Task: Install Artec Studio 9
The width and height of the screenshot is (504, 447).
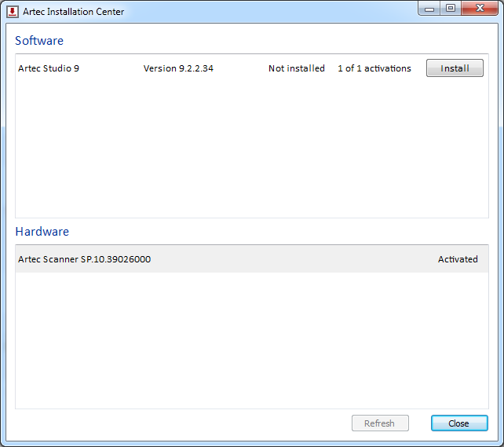Action: point(455,68)
